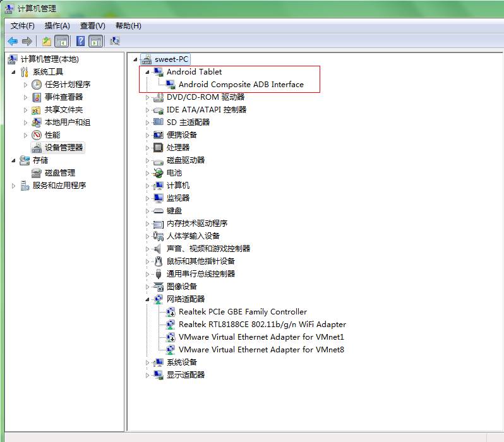Click the Up one level folder icon
Viewport: 504px width, 442px height.
click(47, 41)
